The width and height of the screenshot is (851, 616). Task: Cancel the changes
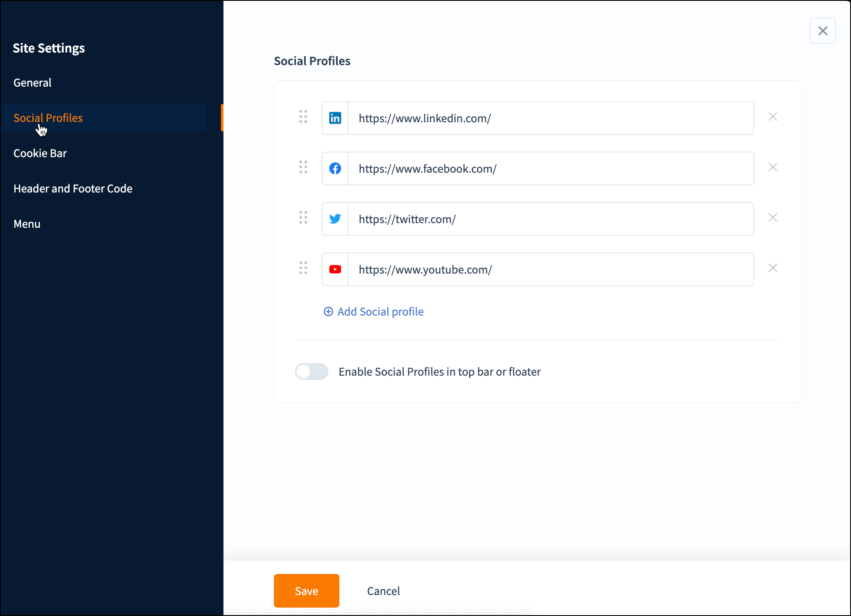pos(383,591)
